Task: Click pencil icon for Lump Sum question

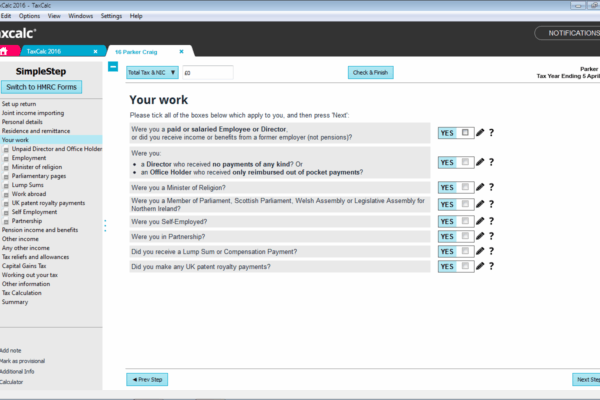Action: 480,251
